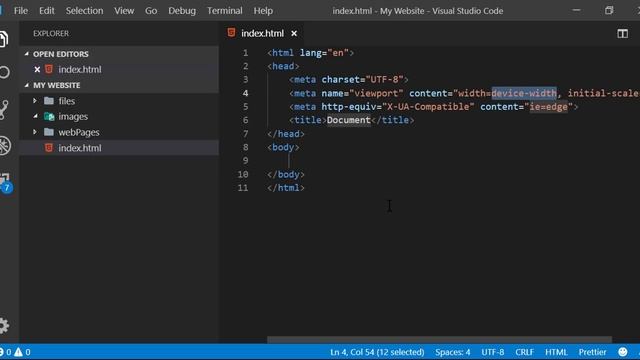640x360 pixels.
Task: Open the Search activity bar icon
Action: click(4, 72)
